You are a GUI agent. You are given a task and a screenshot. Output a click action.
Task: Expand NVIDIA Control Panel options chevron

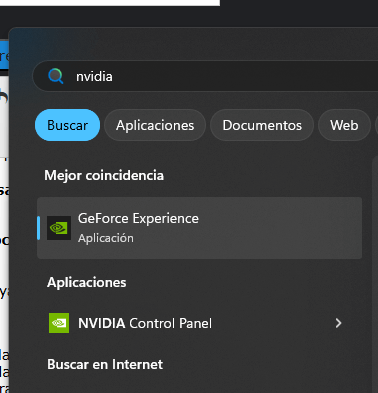click(338, 323)
